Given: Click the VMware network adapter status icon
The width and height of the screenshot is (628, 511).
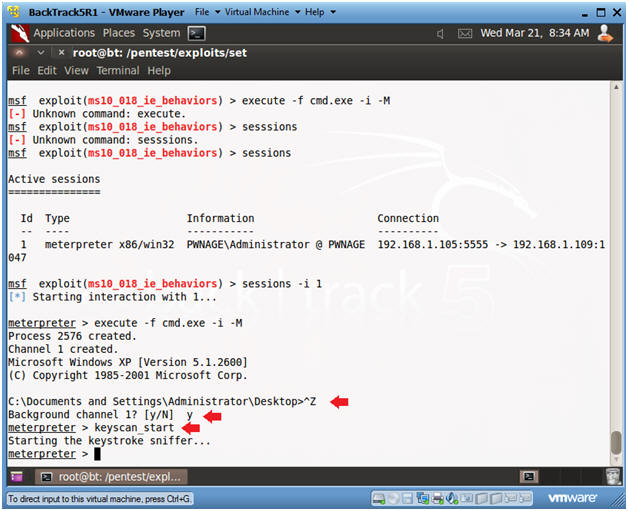Looking at the screenshot, I should point(423,499).
